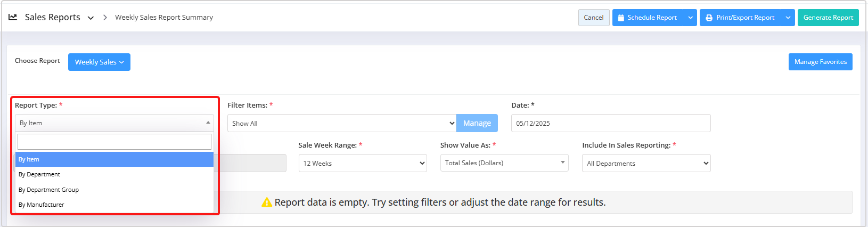
Task: Choose By Department Group from the list
Action: 114,190
